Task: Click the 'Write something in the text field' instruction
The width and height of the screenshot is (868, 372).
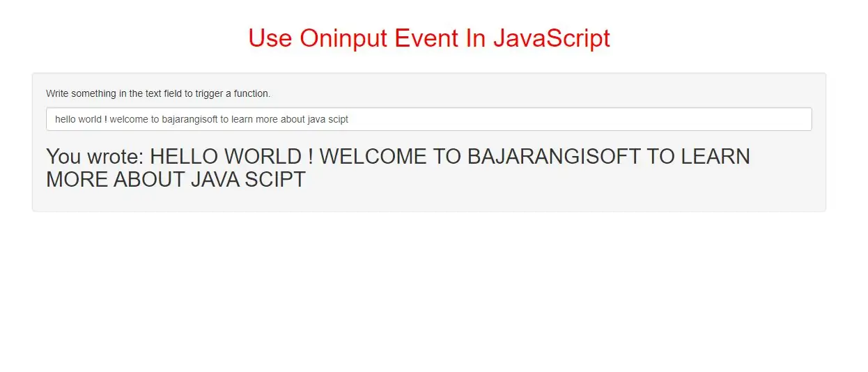Action: (x=158, y=93)
